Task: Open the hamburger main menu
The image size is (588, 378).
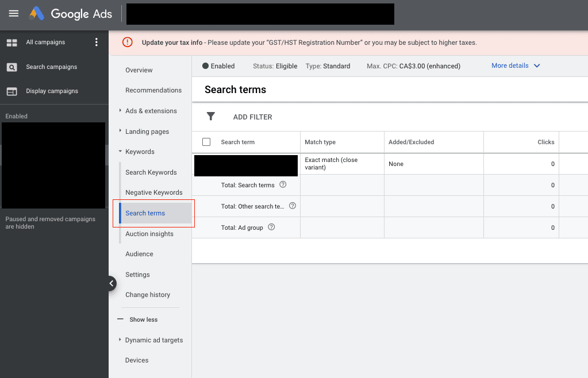Action: click(14, 14)
